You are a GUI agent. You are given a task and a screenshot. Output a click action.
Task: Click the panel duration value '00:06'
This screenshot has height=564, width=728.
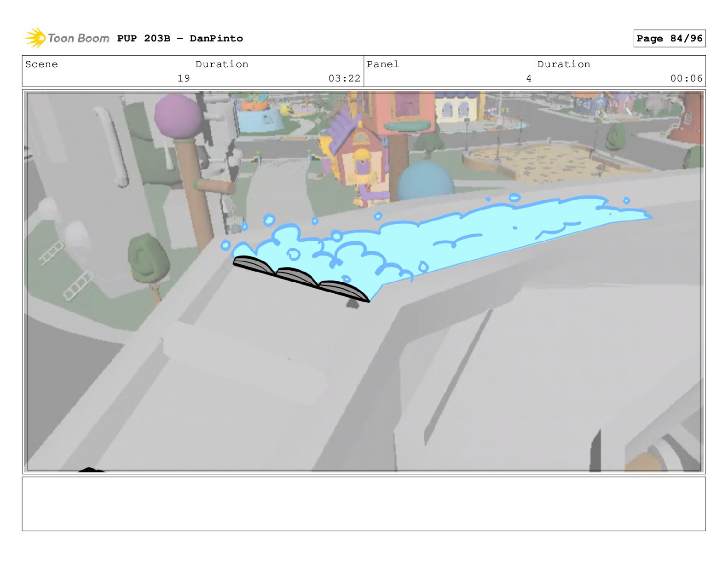coord(686,78)
